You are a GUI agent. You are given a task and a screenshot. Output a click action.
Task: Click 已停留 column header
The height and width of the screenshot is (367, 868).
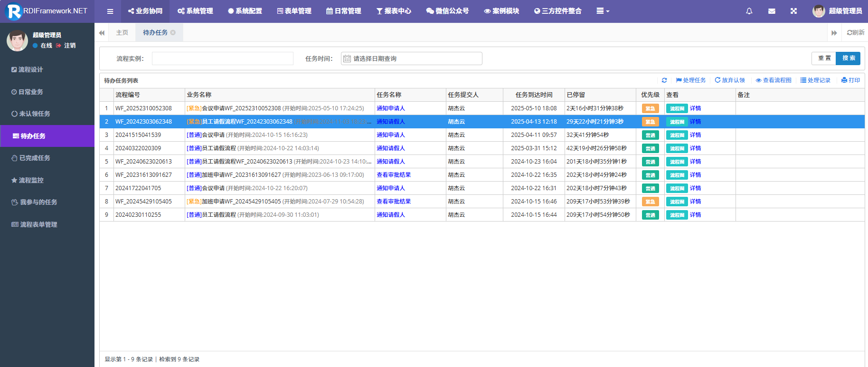600,95
